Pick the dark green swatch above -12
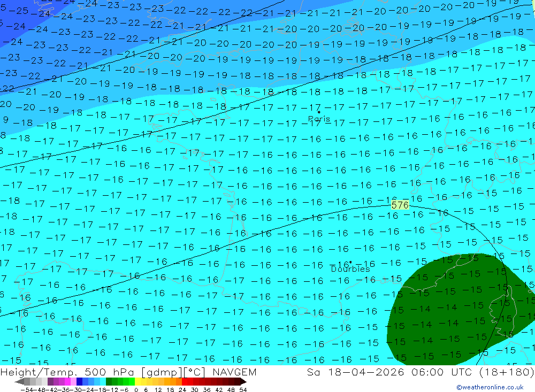 coord(109,381)
